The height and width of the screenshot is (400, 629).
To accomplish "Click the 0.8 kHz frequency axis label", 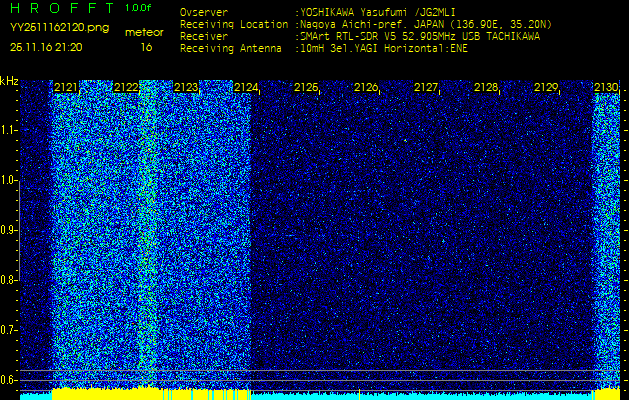I will [7, 280].
